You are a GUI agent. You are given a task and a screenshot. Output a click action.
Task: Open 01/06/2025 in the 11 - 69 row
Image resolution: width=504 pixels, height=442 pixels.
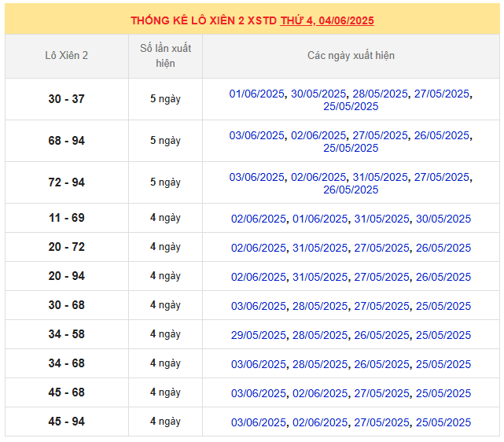[x=320, y=219]
